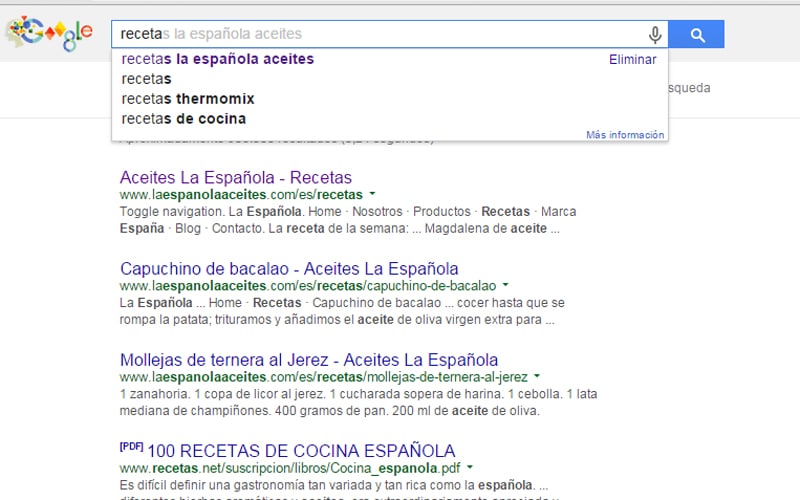Click the blue magnifier search button
This screenshot has width=800, height=500.
pos(696,34)
